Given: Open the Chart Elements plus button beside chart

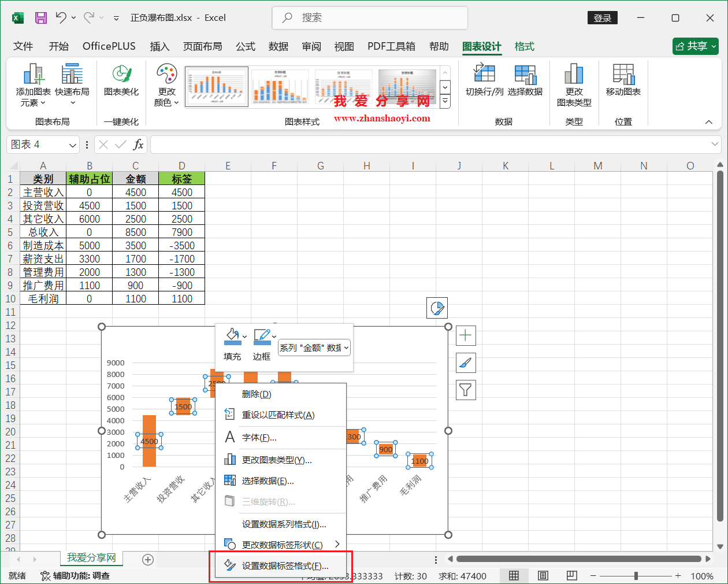Looking at the screenshot, I should click(466, 335).
